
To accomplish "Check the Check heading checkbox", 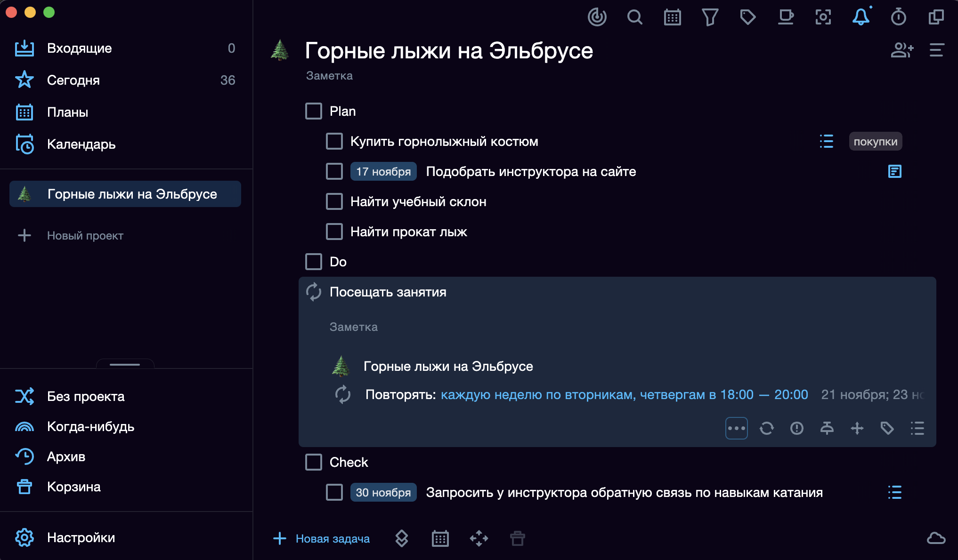I will pyautogui.click(x=314, y=462).
